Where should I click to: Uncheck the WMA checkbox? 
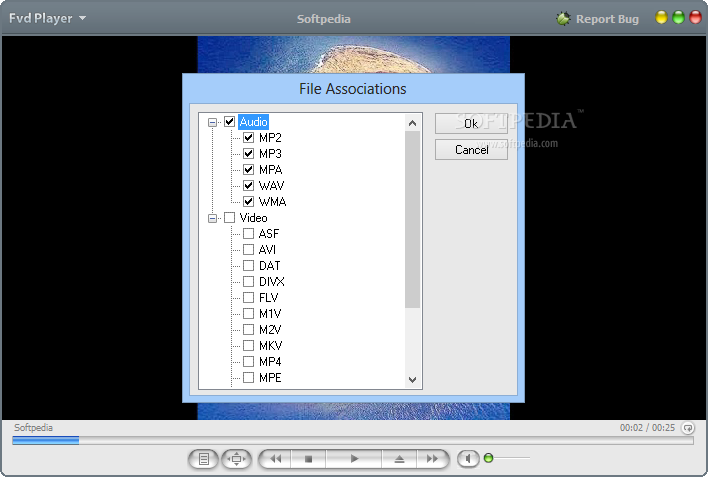248,201
